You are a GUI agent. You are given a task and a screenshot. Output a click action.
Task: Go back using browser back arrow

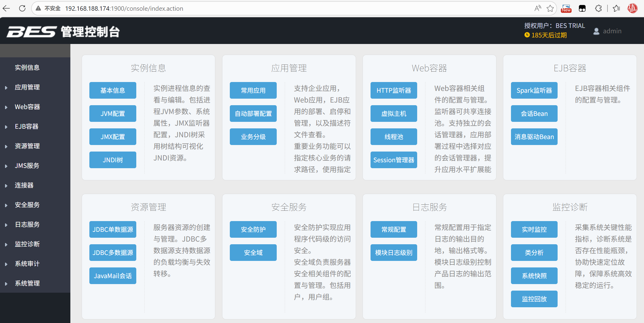coord(6,8)
